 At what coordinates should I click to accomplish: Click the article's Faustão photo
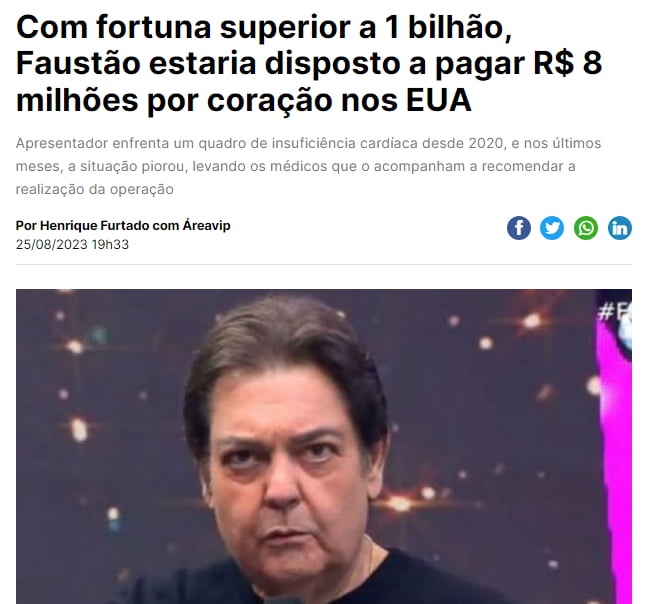[x=324, y=446]
